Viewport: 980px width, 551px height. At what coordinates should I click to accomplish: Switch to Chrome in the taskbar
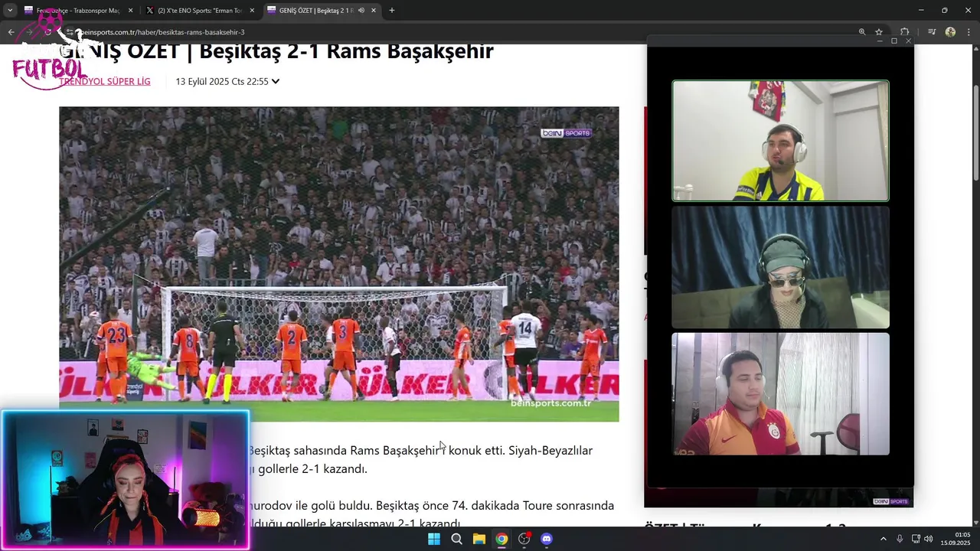(501, 539)
